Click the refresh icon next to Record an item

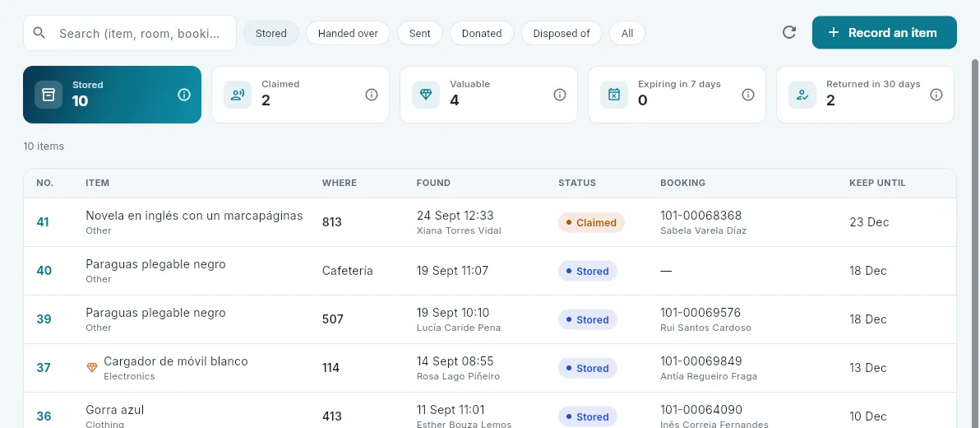click(x=789, y=33)
